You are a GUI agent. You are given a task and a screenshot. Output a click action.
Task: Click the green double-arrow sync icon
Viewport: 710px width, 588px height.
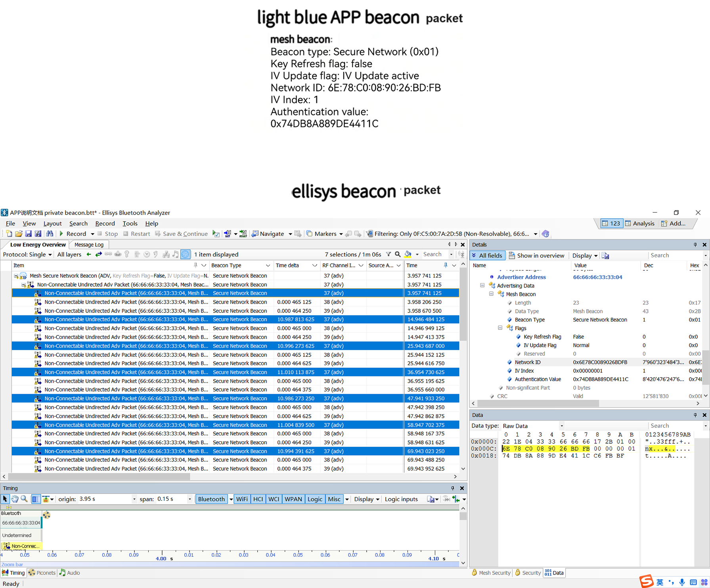(x=98, y=255)
